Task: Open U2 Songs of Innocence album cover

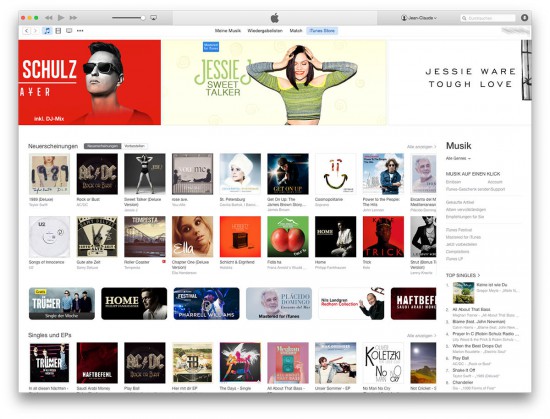Action: click(49, 237)
